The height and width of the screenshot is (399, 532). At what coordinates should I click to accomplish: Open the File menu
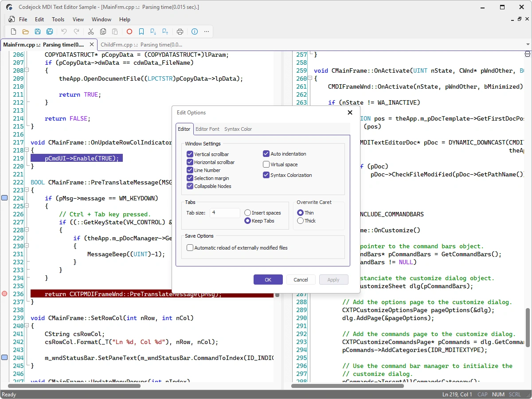tap(23, 20)
